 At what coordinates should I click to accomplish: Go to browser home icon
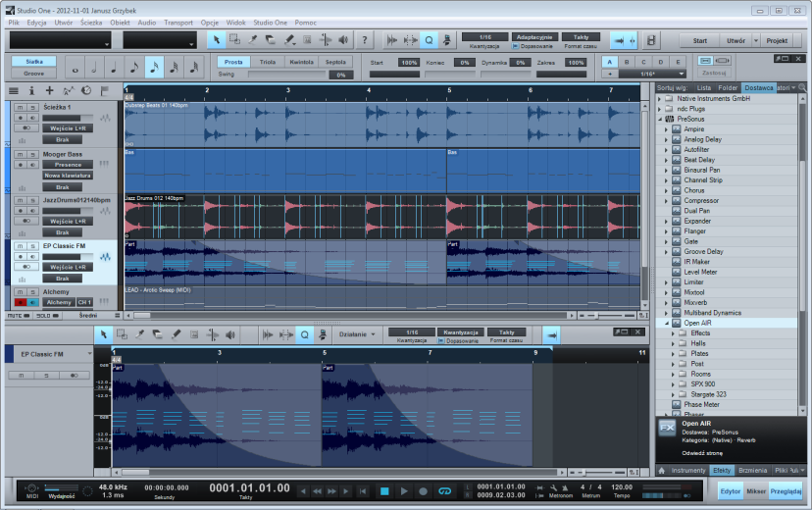(x=661, y=470)
